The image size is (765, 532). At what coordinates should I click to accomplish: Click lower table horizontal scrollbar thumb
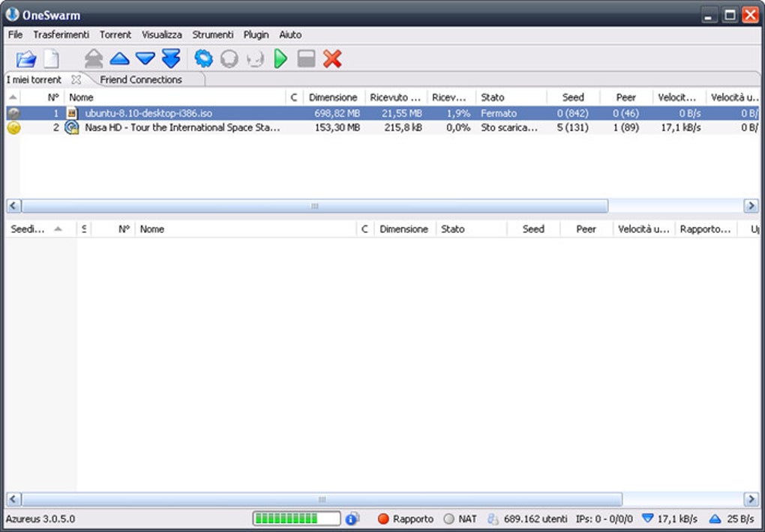point(322,499)
